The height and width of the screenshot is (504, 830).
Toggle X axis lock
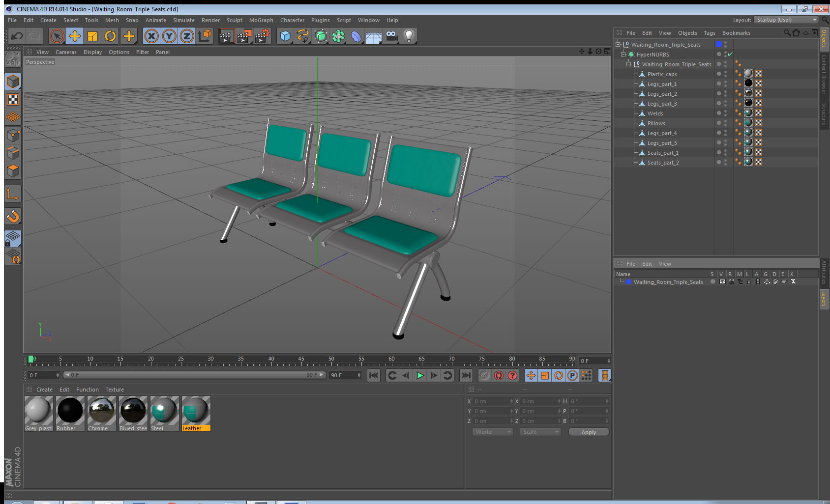tap(151, 36)
